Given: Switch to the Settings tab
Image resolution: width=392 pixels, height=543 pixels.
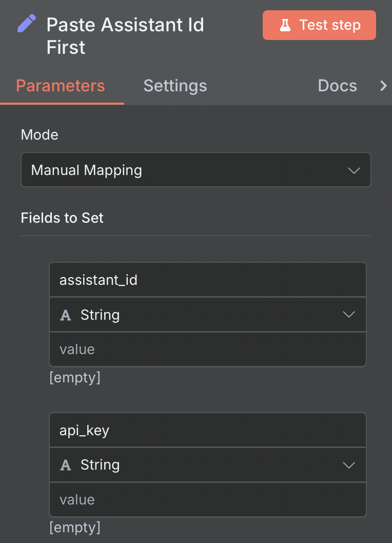Looking at the screenshot, I should point(175,86).
